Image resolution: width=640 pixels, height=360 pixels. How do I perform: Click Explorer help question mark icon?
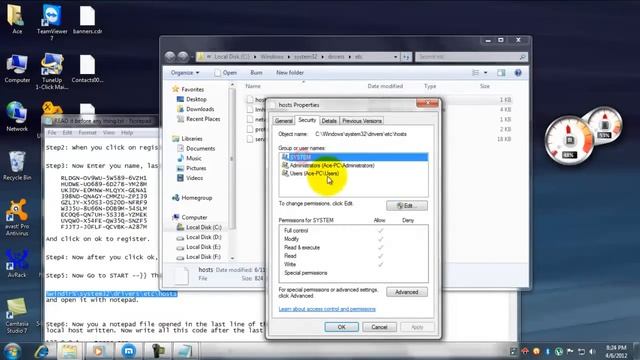518,73
